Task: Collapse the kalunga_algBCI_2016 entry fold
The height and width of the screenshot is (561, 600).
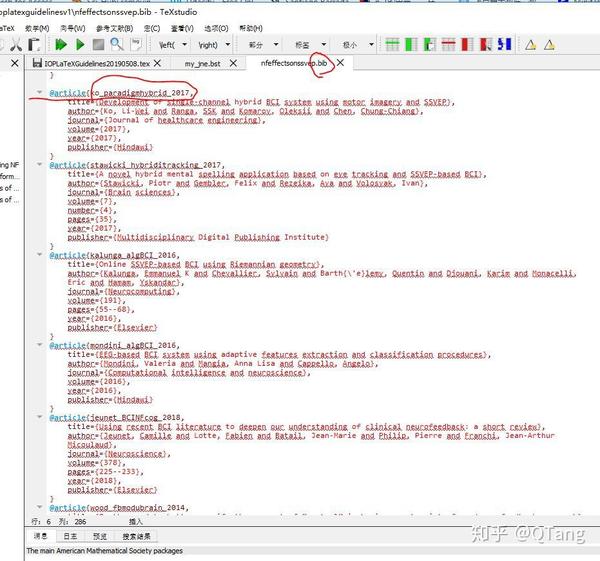Action: (x=39, y=254)
